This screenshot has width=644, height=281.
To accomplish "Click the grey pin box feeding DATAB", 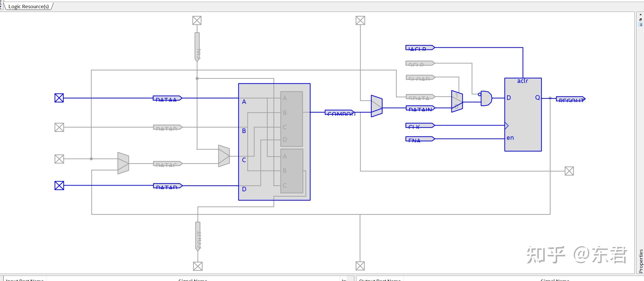I will (x=59, y=127).
